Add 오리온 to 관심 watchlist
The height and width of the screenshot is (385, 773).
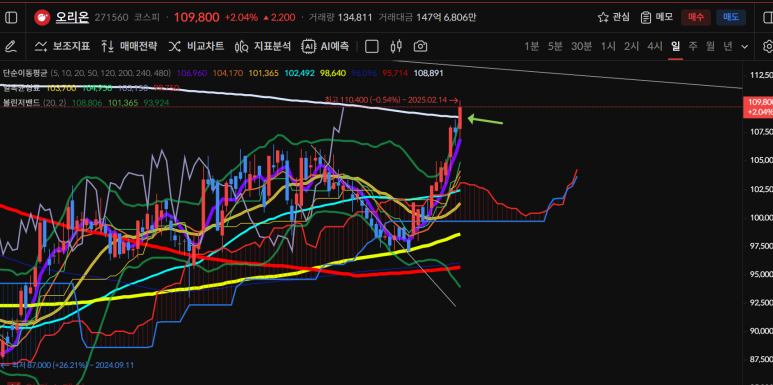(x=613, y=17)
